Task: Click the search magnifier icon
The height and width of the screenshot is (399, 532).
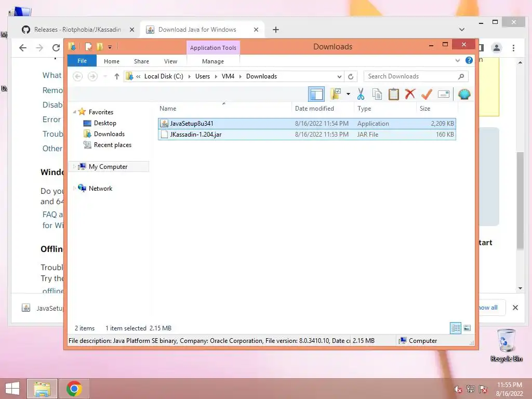Action: click(461, 76)
